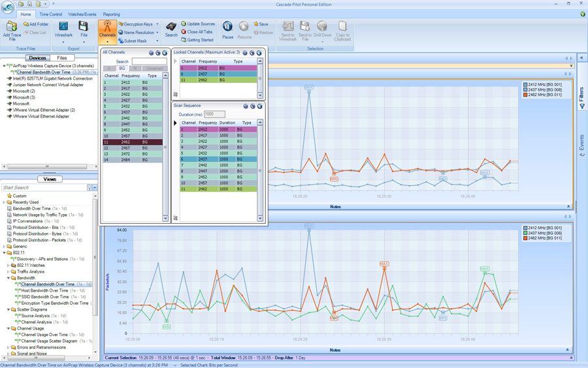Click the All Channels search field
The image size is (588, 368).
click(x=149, y=61)
